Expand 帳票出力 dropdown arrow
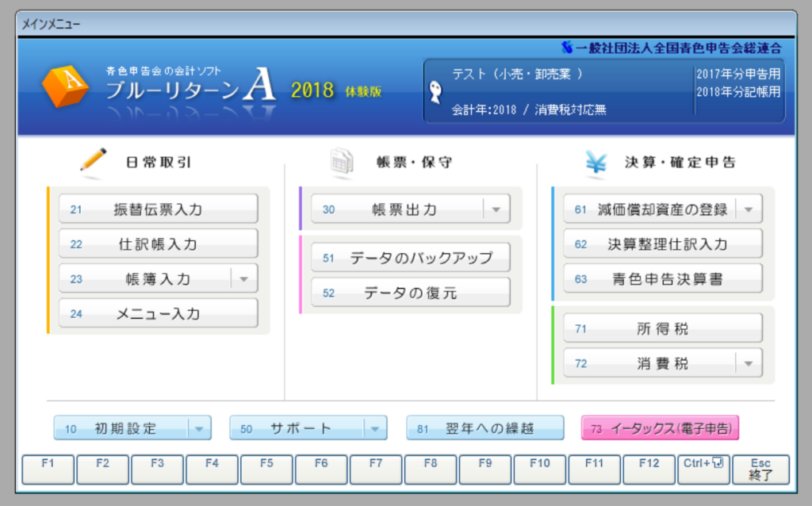 (x=496, y=209)
